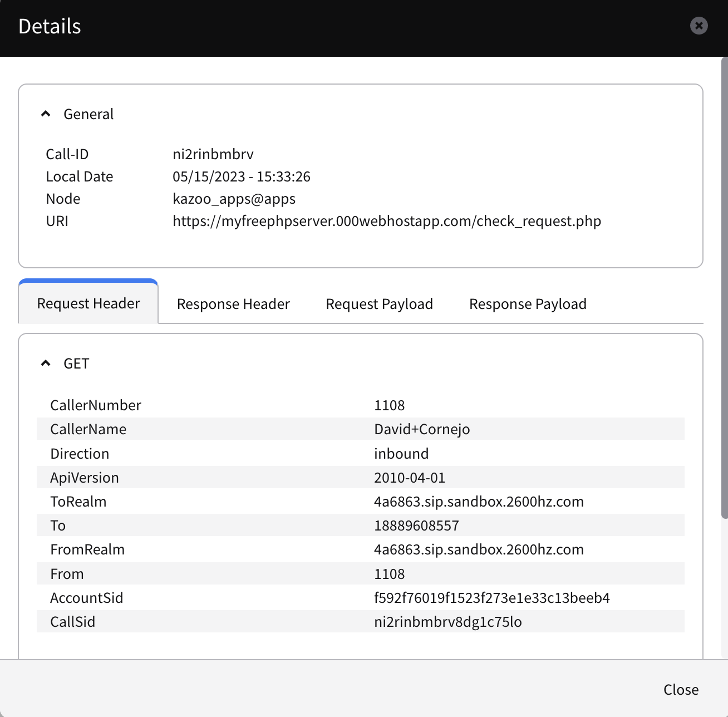
Task: Click the ToRealm value
Action: click(479, 502)
